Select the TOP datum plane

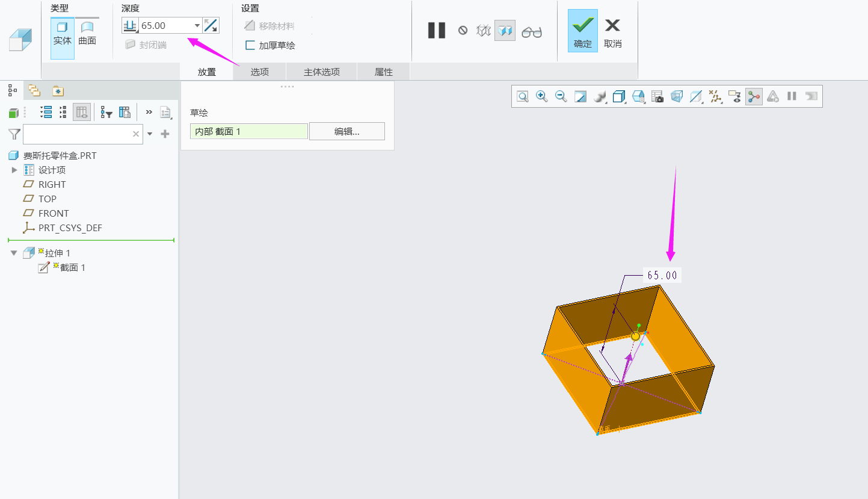(47, 199)
